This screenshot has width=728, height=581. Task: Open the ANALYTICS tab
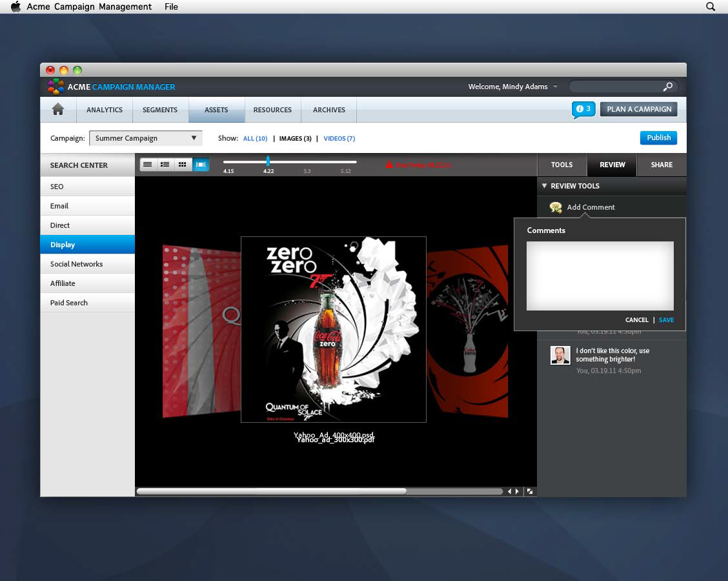point(105,110)
